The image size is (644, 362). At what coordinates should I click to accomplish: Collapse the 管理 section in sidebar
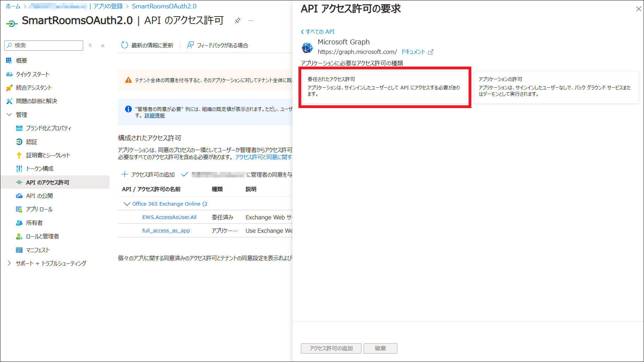tap(10, 115)
